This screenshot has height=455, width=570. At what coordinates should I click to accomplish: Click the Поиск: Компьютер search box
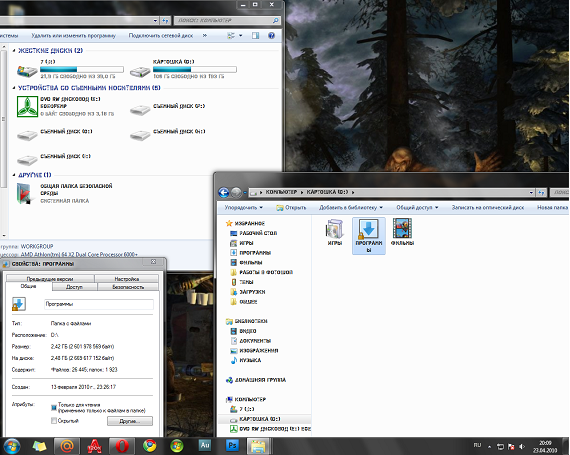227,21
